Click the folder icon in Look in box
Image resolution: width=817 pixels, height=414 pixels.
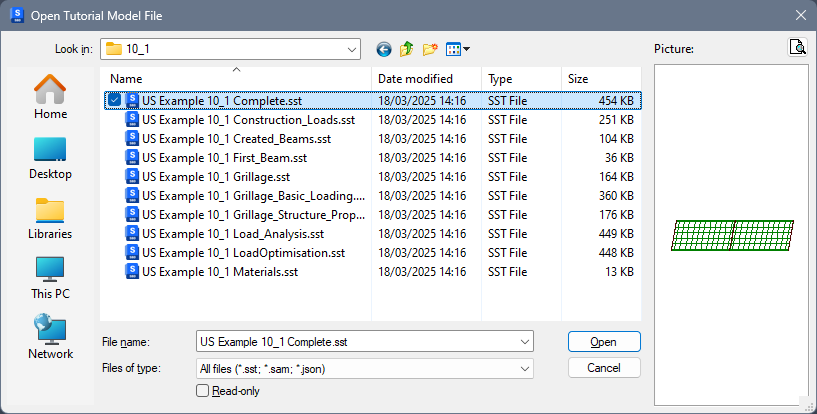[114, 49]
